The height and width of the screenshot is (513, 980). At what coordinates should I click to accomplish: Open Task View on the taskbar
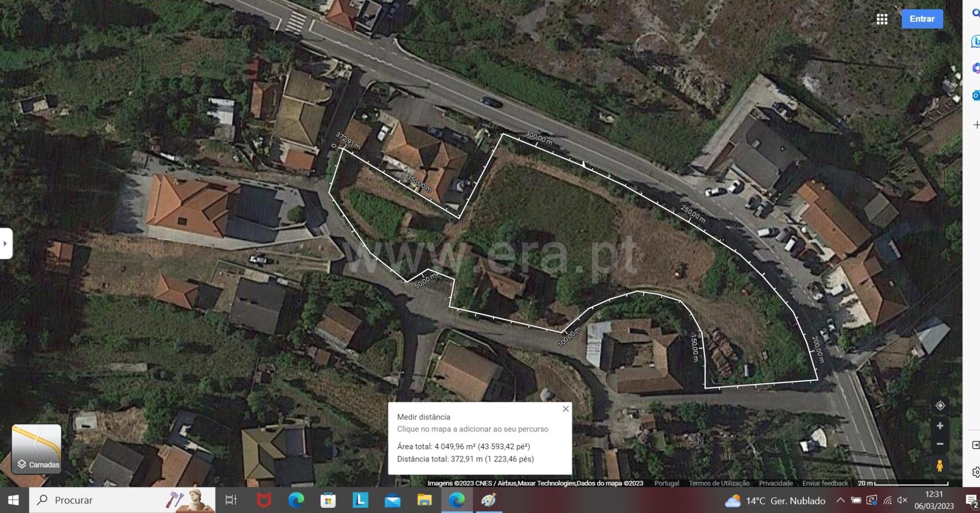pyautogui.click(x=231, y=500)
